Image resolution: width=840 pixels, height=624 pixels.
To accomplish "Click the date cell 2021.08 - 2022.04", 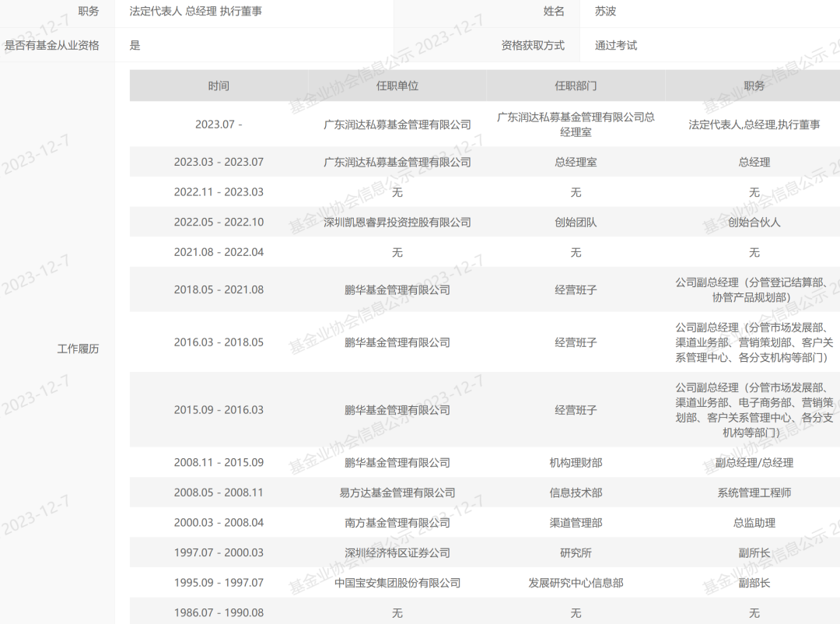I will (219, 252).
